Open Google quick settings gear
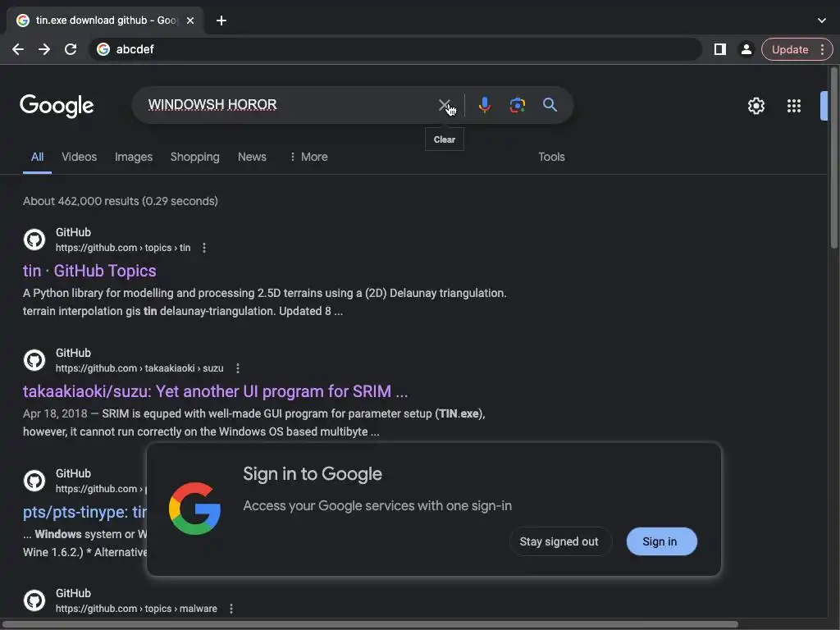Image resolution: width=840 pixels, height=630 pixels. tap(756, 106)
